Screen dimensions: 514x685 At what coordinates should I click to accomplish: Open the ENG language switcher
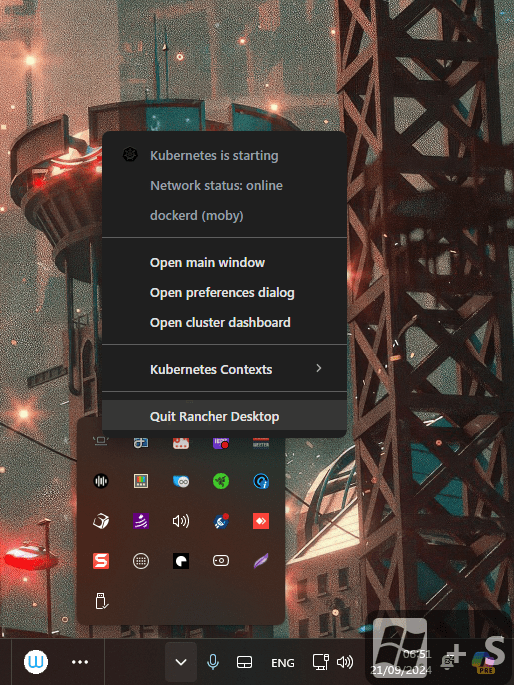point(283,663)
